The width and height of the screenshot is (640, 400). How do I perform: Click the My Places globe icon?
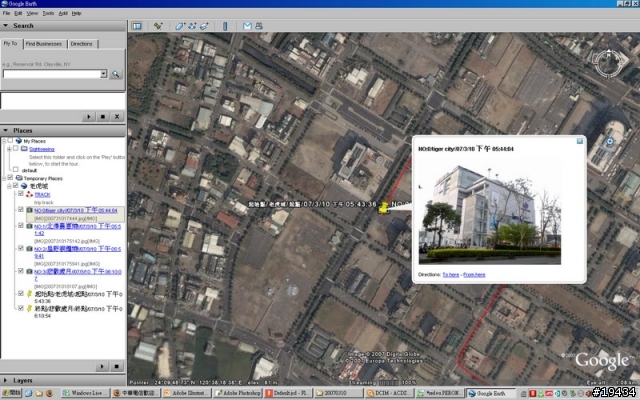pyautogui.click(x=19, y=141)
